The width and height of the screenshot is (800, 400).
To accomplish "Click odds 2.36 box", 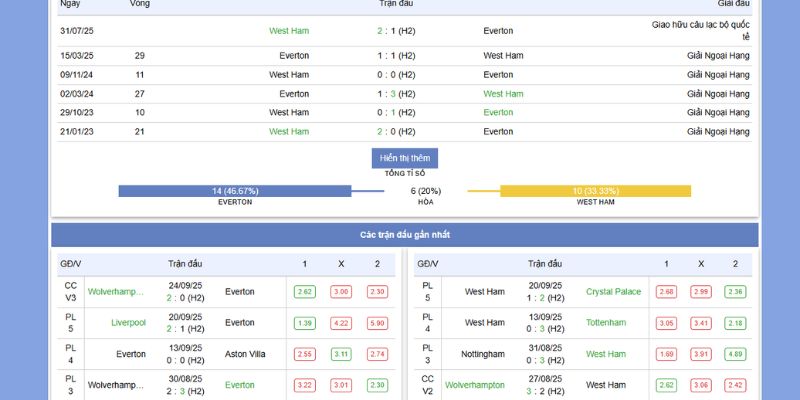I will point(735,292).
